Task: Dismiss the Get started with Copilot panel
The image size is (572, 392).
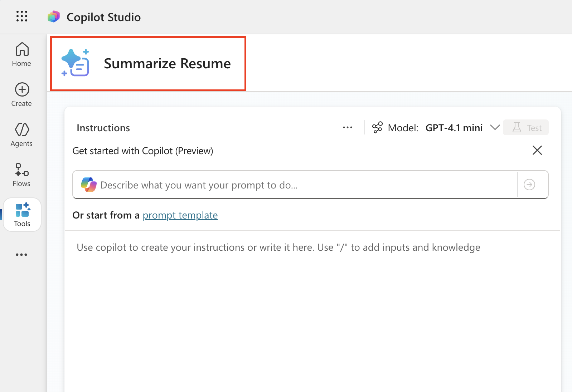Action: coord(537,150)
